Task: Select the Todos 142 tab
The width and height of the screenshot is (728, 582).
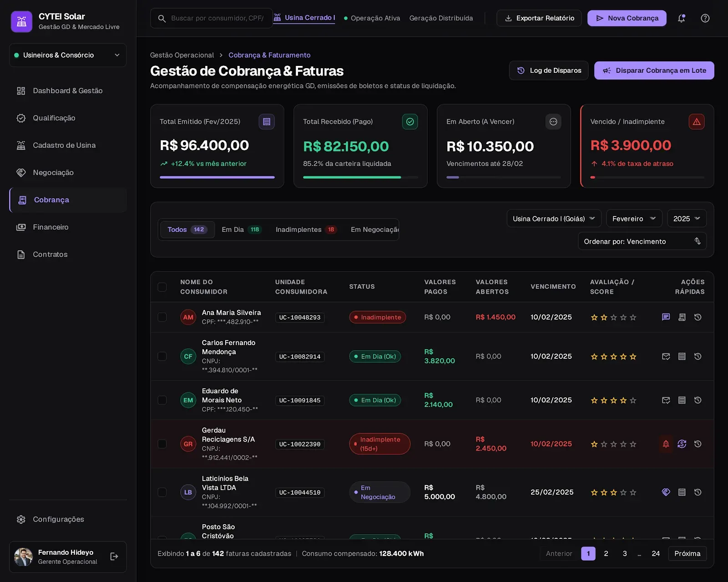Action: tap(187, 230)
